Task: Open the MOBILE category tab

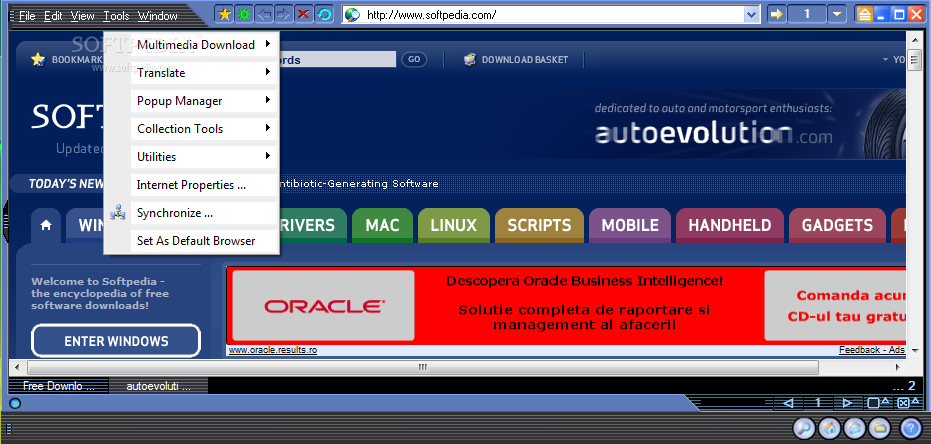Action: click(630, 226)
